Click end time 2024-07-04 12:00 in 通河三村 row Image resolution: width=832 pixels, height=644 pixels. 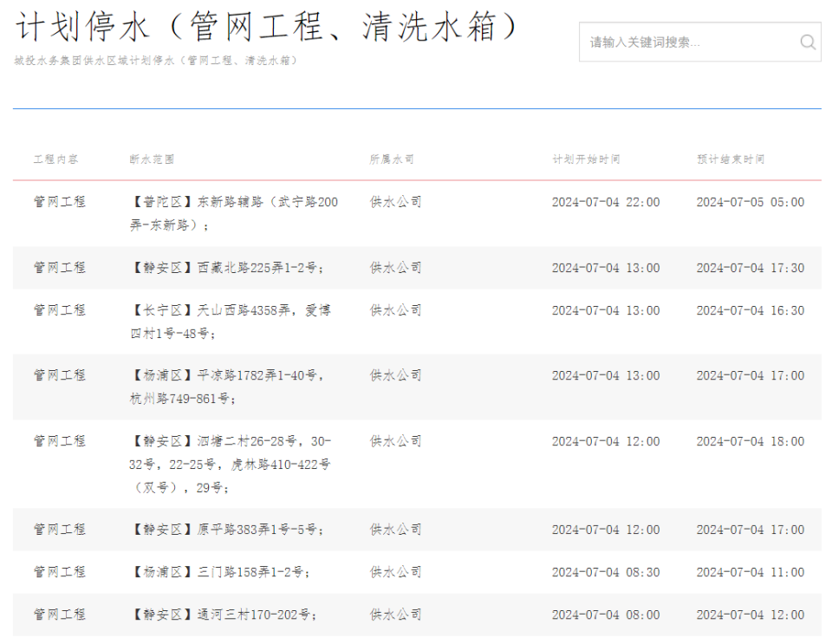(751, 615)
